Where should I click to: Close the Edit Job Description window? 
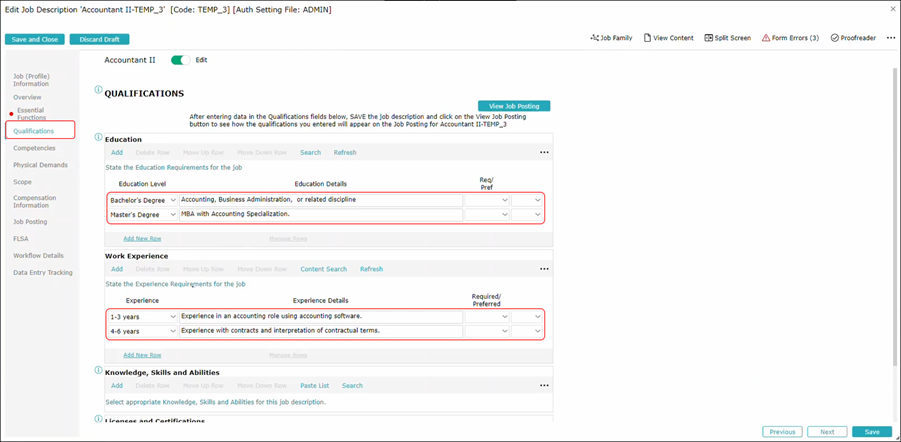coord(892,10)
